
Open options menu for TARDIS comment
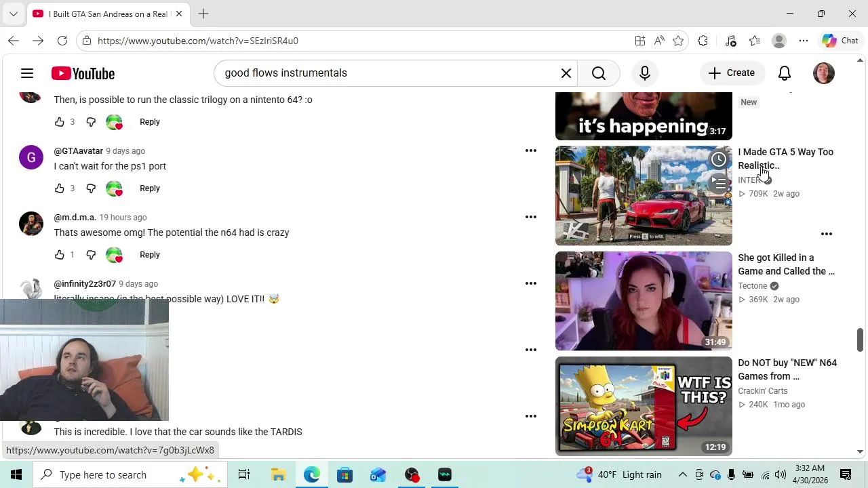[531, 416]
